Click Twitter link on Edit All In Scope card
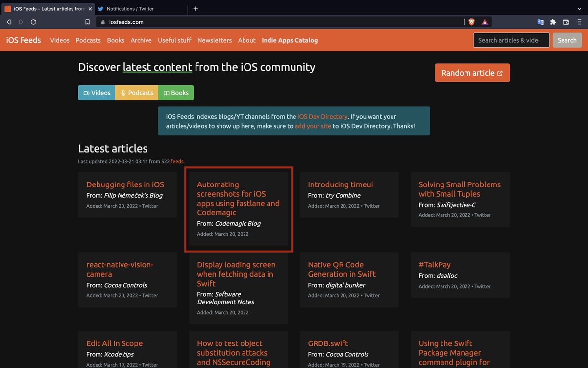 pos(150,365)
